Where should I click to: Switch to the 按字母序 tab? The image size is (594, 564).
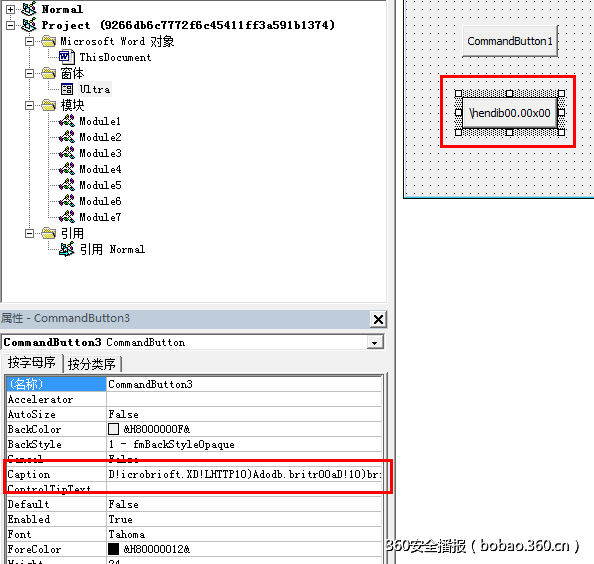(32, 362)
